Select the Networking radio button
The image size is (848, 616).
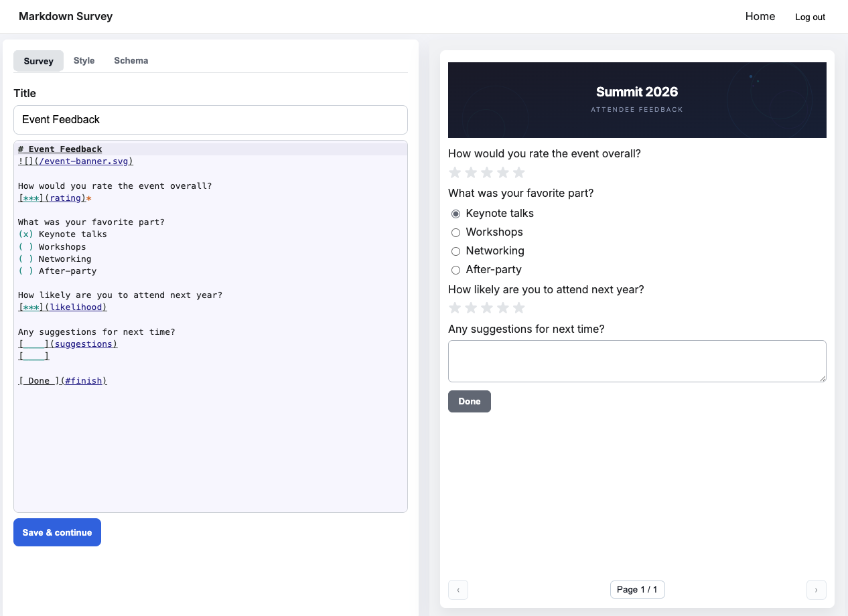coord(455,251)
